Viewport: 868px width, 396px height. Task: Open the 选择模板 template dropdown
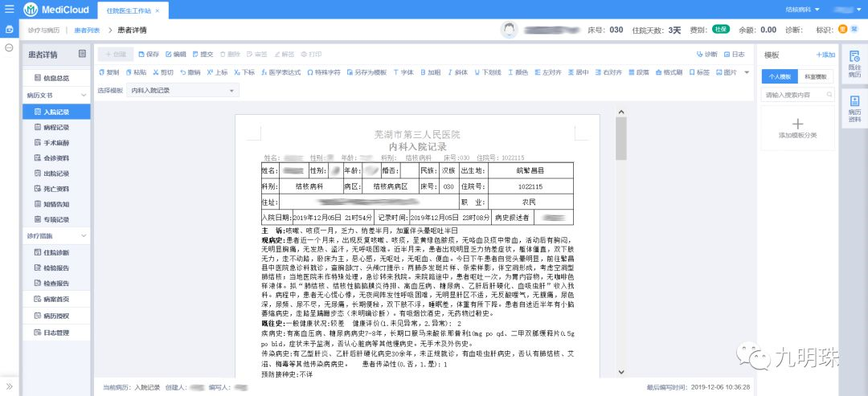tap(182, 90)
